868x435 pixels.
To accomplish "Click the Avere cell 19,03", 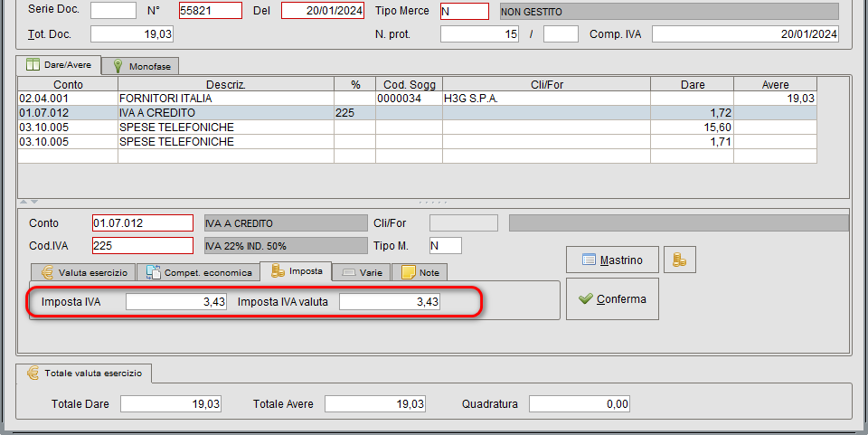I will point(775,99).
